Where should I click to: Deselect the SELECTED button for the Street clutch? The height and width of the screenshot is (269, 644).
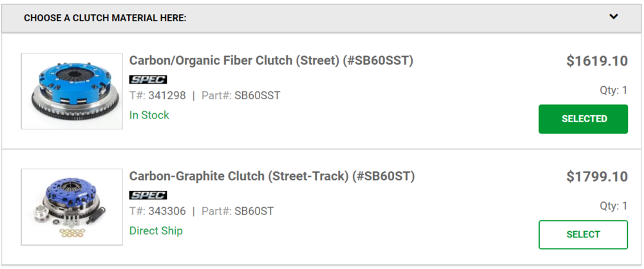[x=583, y=119]
